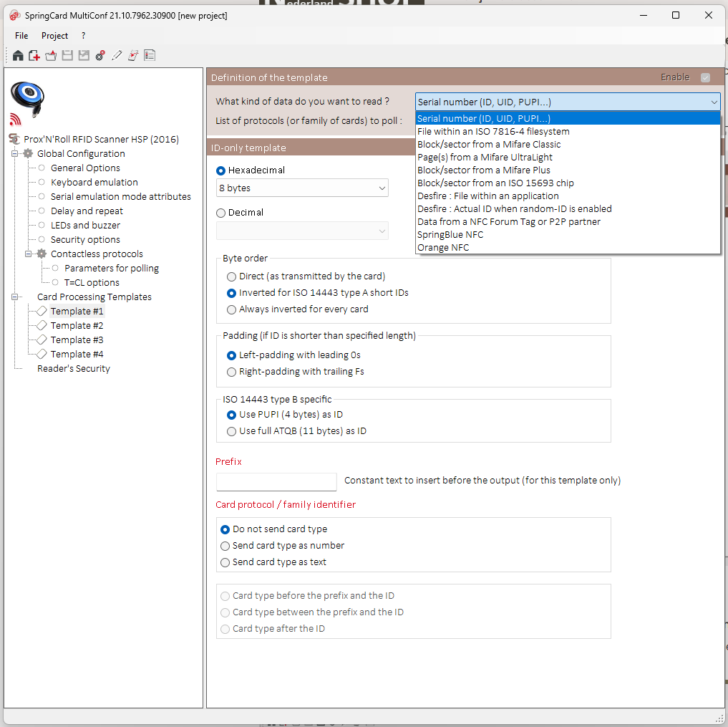
Task: Pick Block/sector from an ISO 15693 chip
Action: click(568, 183)
